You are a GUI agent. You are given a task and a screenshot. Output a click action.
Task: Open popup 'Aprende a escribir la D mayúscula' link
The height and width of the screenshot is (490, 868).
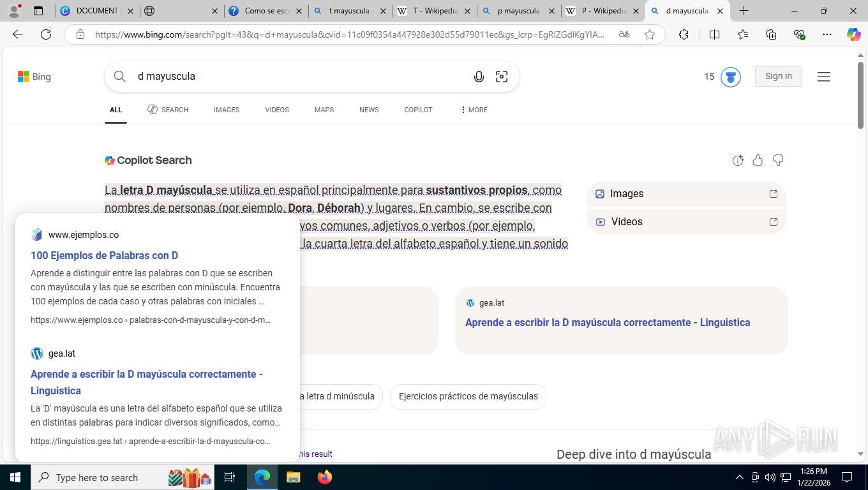(147, 382)
